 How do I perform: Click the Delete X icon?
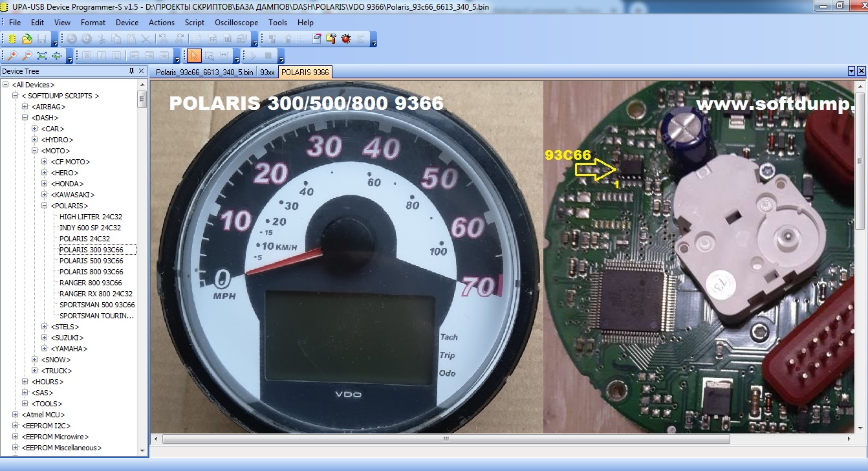[x=146, y=39]
